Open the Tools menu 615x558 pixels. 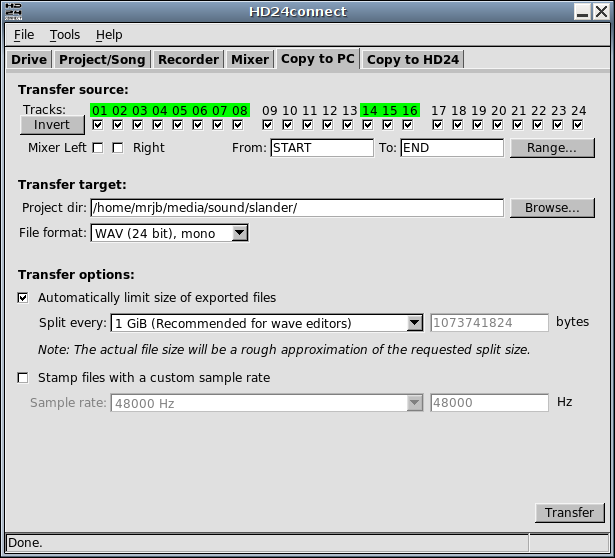tap(65, 35)
